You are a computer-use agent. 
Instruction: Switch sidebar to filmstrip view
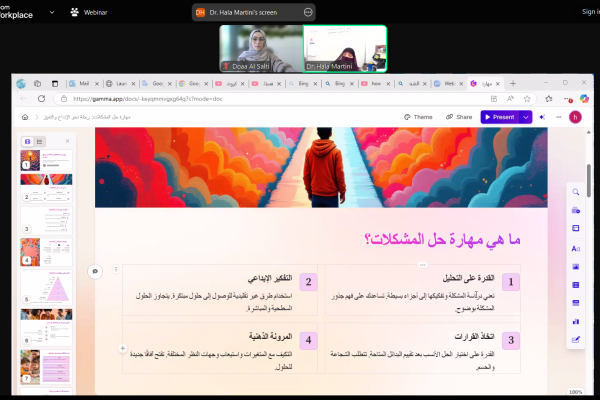[x=27, y=142]
